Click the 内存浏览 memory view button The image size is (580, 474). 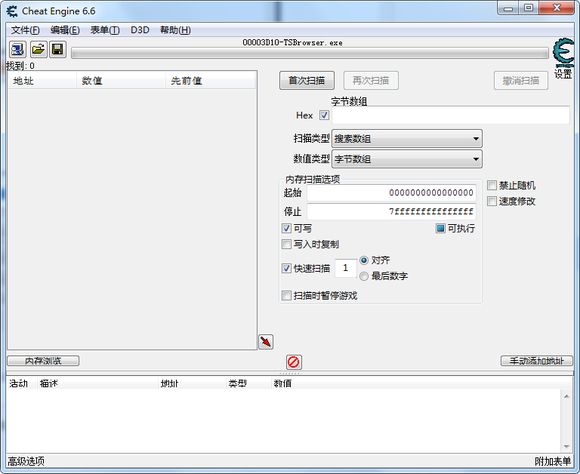point(43,361)
